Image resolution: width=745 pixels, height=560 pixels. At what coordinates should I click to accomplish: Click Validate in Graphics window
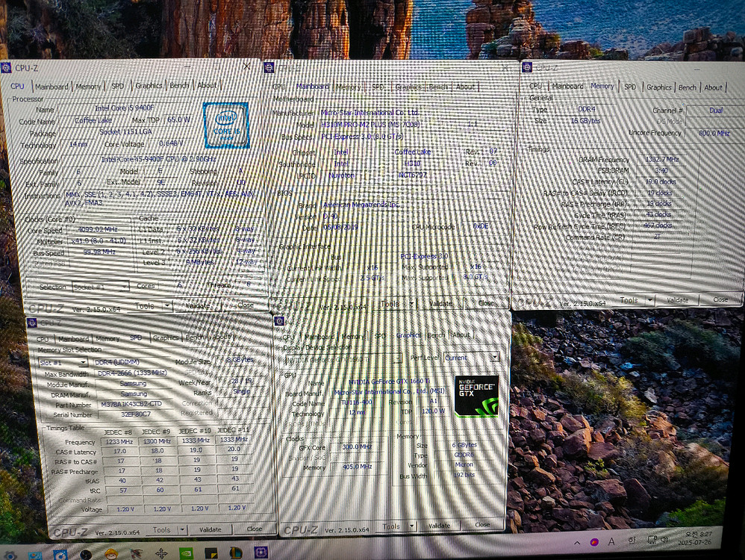click(x=439, y=526)
